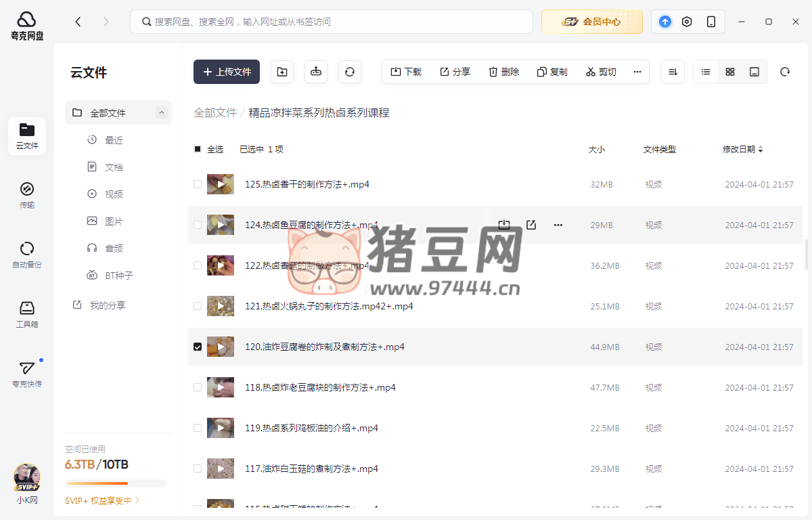Switch to grid view layout
Image resolution: width=812 pixels, height=520 pixels.
click(730, 72)
